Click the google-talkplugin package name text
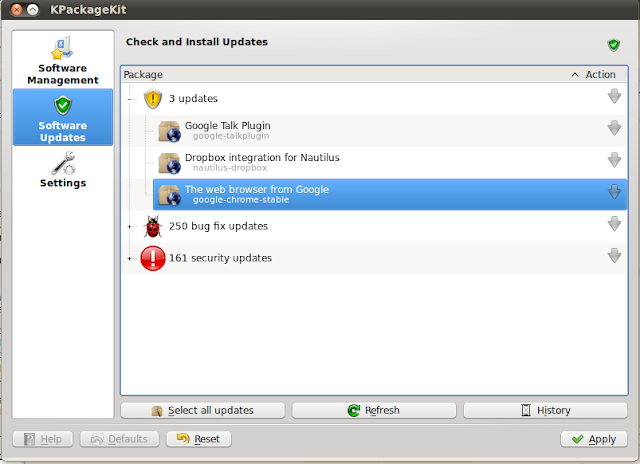This screenshot has height=464, width=640. pos(231,136)
